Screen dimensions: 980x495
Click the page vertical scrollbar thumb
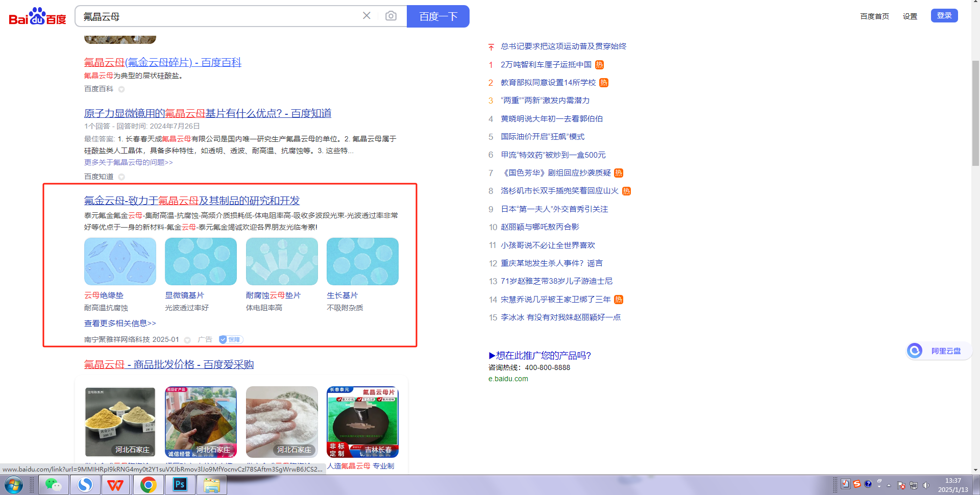(x=975, y=113)
